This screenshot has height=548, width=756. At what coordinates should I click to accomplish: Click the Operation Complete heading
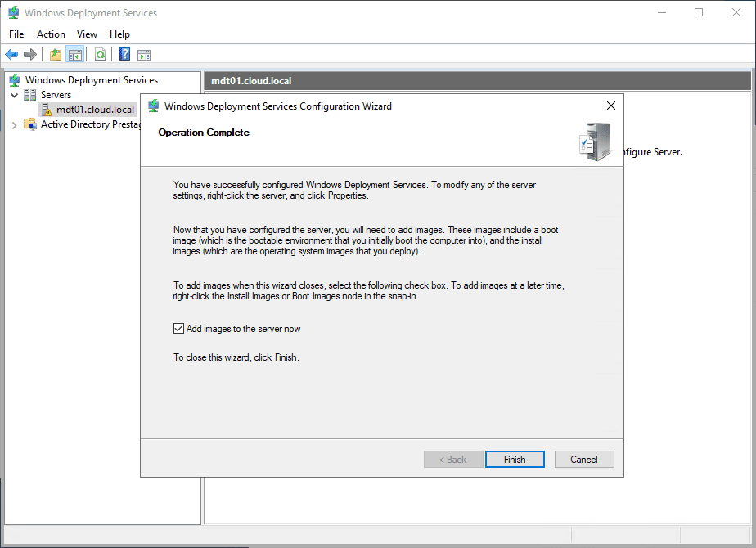click(x=204, y=133)
